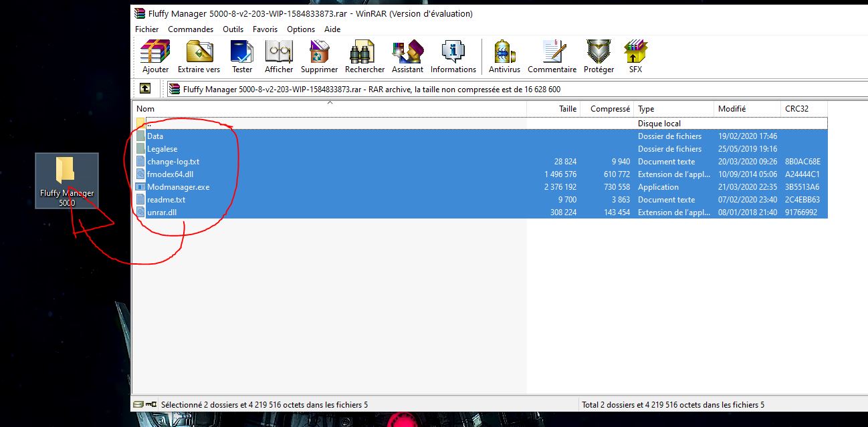868x427 pixels.
Task: Create an SFX self-extracting archive
Action: (635, 56)
